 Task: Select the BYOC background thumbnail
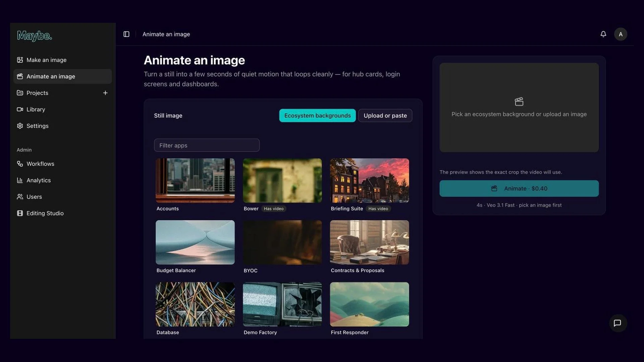tap(282, 242)
